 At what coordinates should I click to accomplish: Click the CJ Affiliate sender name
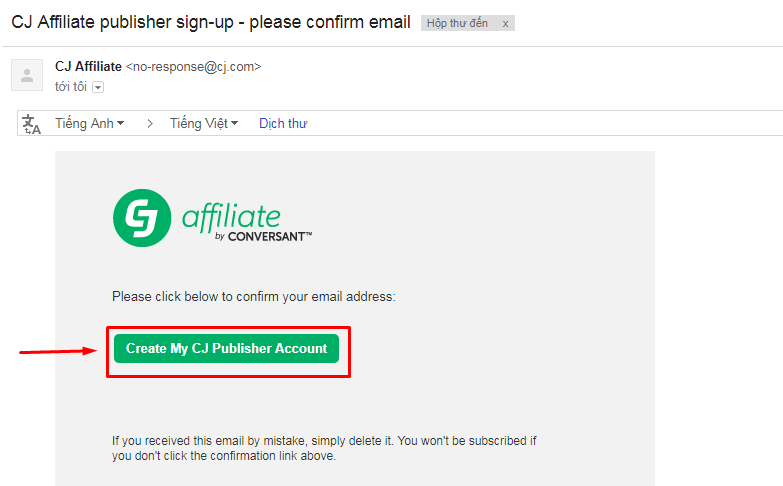(88, 67)
